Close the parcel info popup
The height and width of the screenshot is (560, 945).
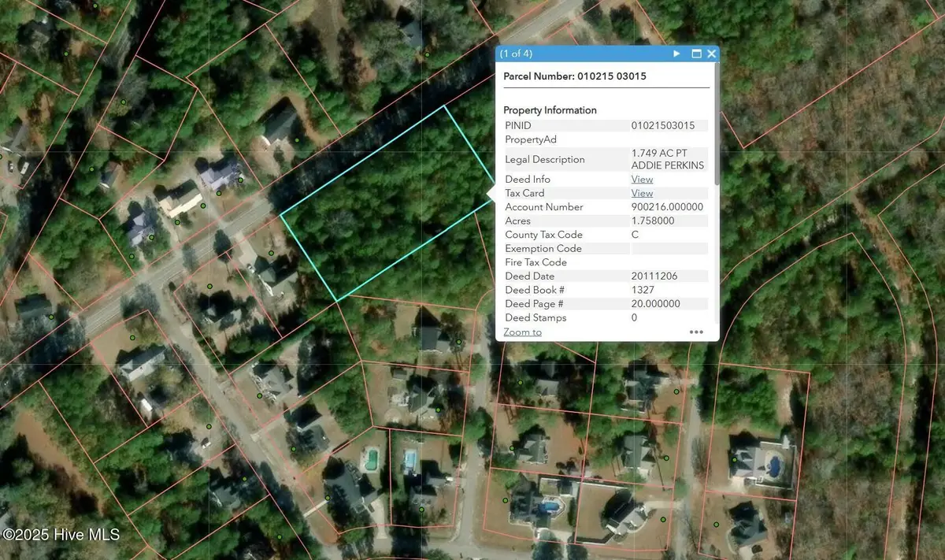click(x=712, y=54)
